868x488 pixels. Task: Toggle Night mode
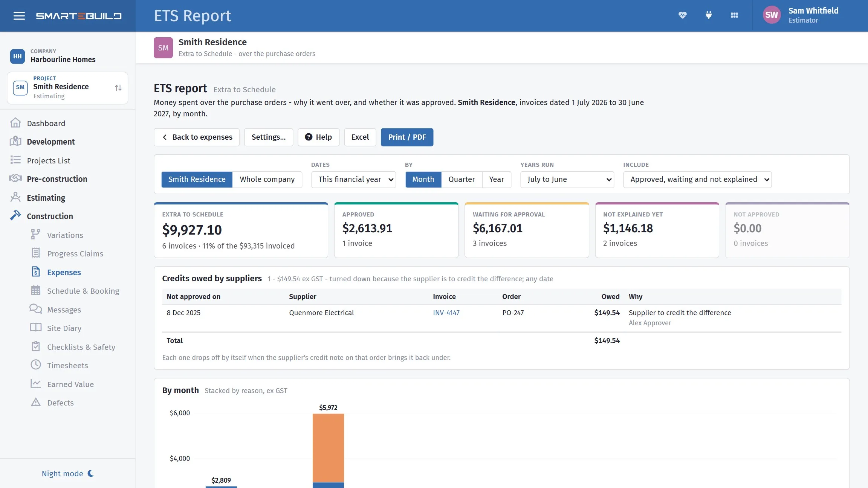point(68,473)
